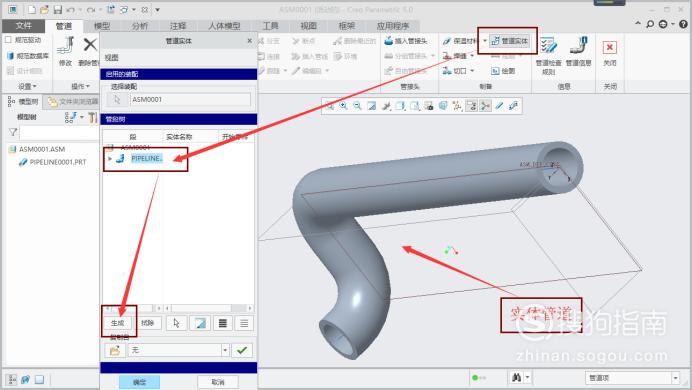692x390 pixels.
Task: Switch to the 工具 ribbon tab
Action: [x=271, y=26]
